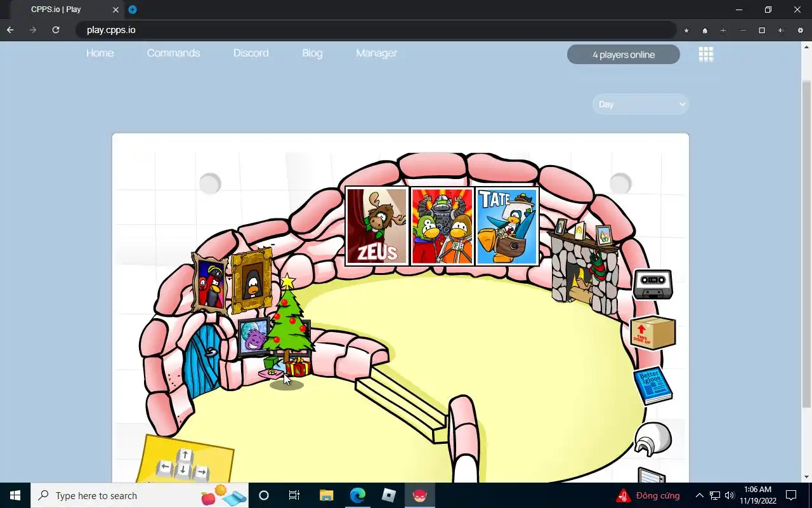
Task: Click the square fullscreen toolbar icon
Action: (x=762, y=30)
